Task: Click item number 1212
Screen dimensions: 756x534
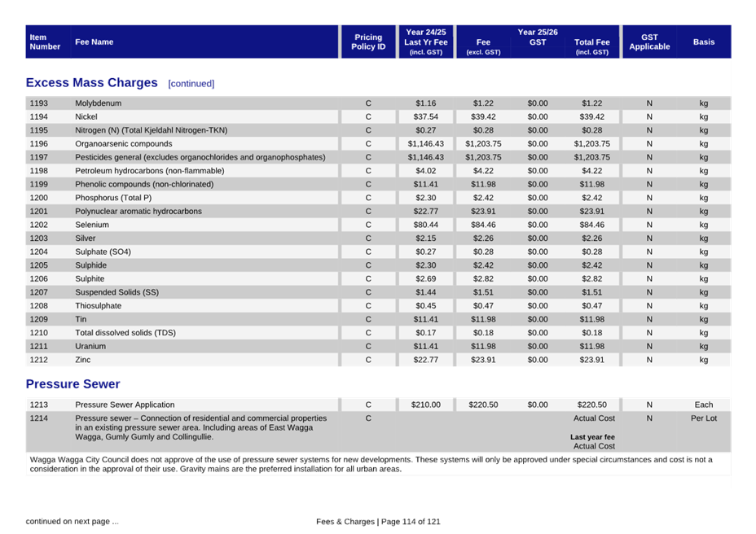Action: click(38, 360)
